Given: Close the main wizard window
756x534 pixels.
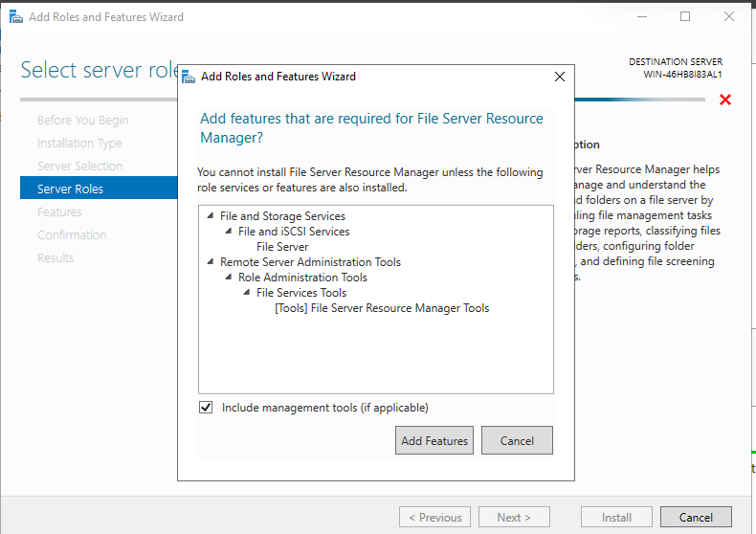Looking at the screenshot, I should [729, 16].
